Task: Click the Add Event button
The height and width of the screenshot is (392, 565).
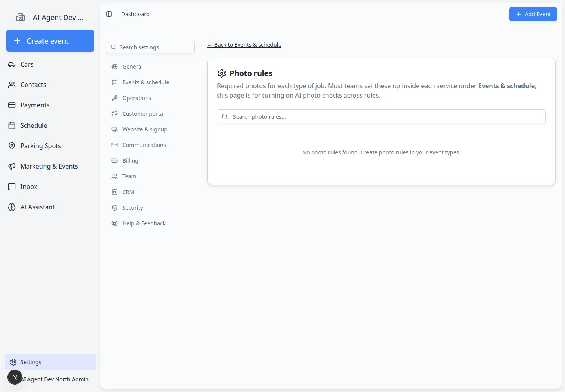Action: pos(533,14)
